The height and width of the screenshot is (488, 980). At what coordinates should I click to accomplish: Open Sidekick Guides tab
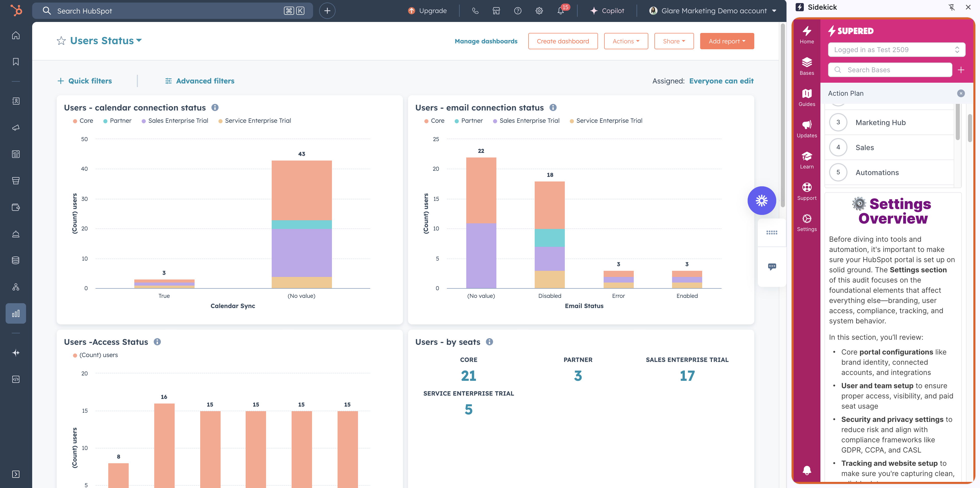tap(807, 98)
